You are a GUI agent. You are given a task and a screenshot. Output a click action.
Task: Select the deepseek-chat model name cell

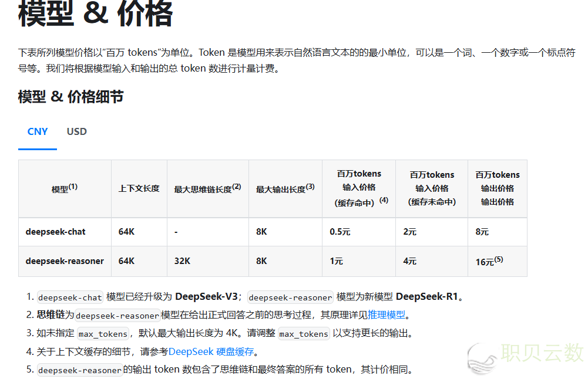click(x=65, y=232)
